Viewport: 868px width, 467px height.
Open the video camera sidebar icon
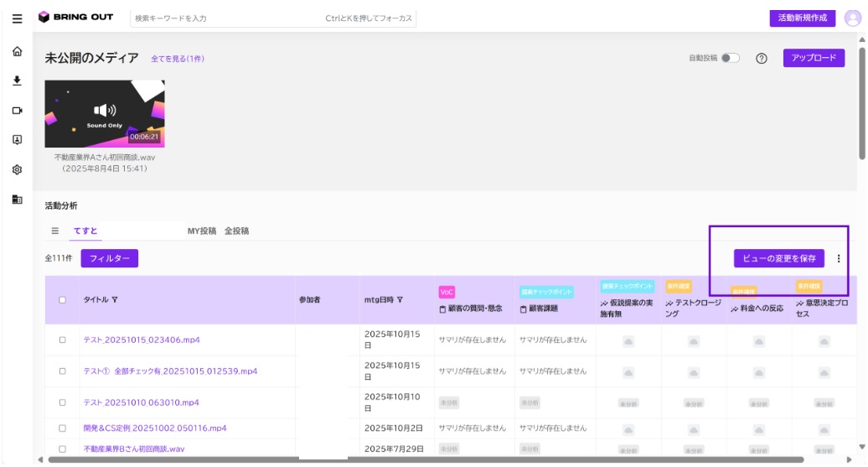(x=17, y=110)
